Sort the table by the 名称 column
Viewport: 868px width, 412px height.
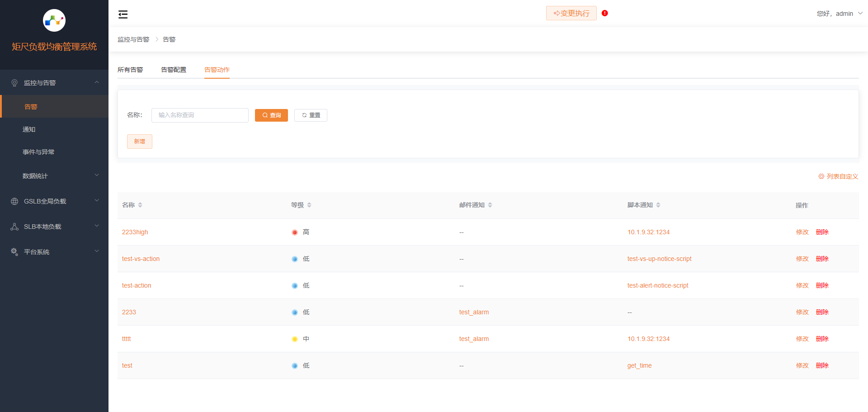tap(140, 205)
